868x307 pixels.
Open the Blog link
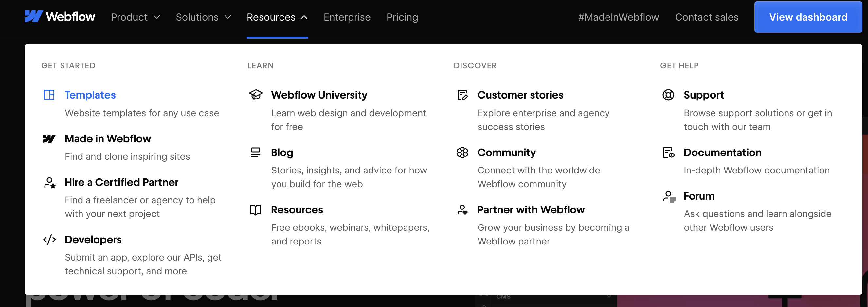[282, 153]
